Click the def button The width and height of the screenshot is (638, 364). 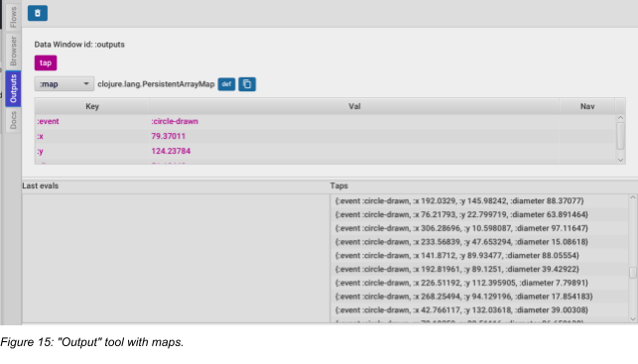226,84
